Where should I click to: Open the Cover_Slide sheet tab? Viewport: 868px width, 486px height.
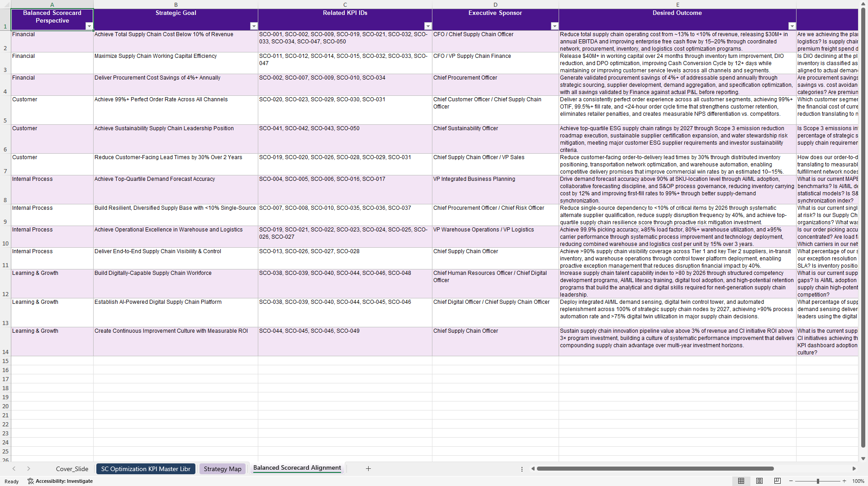click(72, 469)
